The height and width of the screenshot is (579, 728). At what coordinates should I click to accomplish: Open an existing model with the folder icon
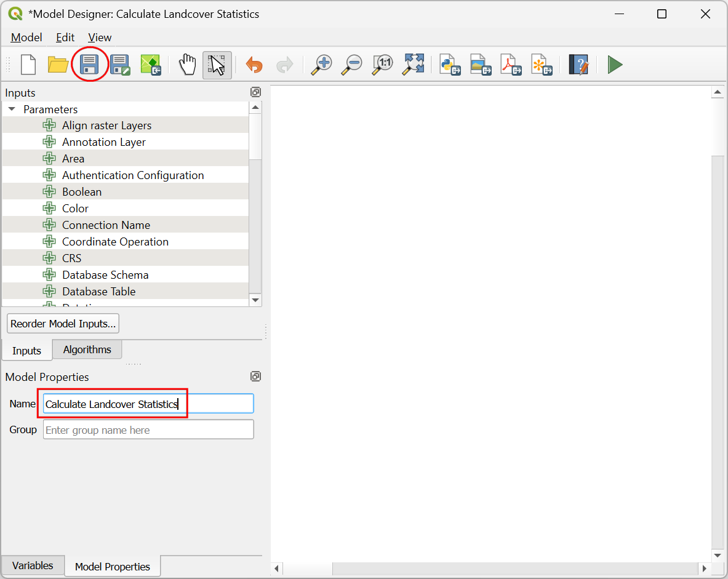point(58,65)
